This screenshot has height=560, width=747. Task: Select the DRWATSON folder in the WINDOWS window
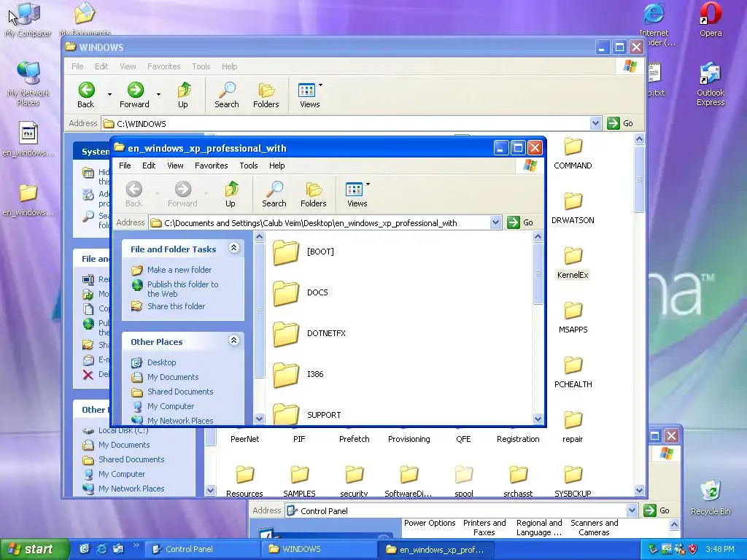click(573, 208)
